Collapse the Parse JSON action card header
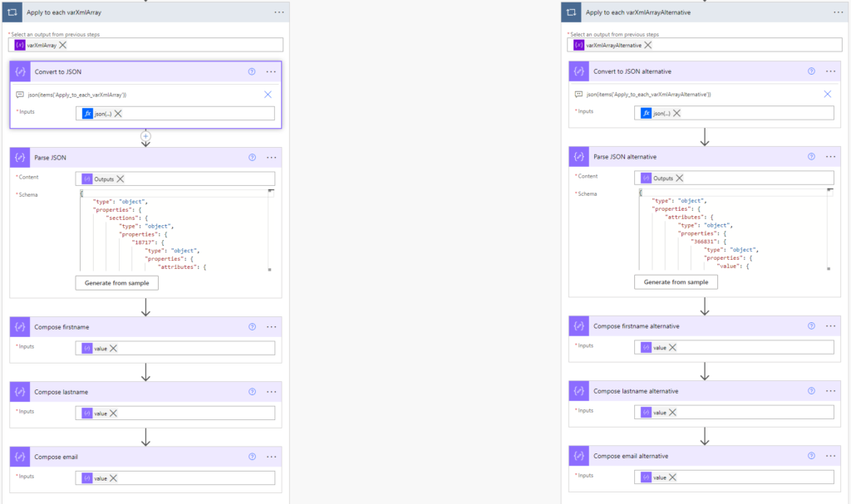851x504 pixels. 125,157
